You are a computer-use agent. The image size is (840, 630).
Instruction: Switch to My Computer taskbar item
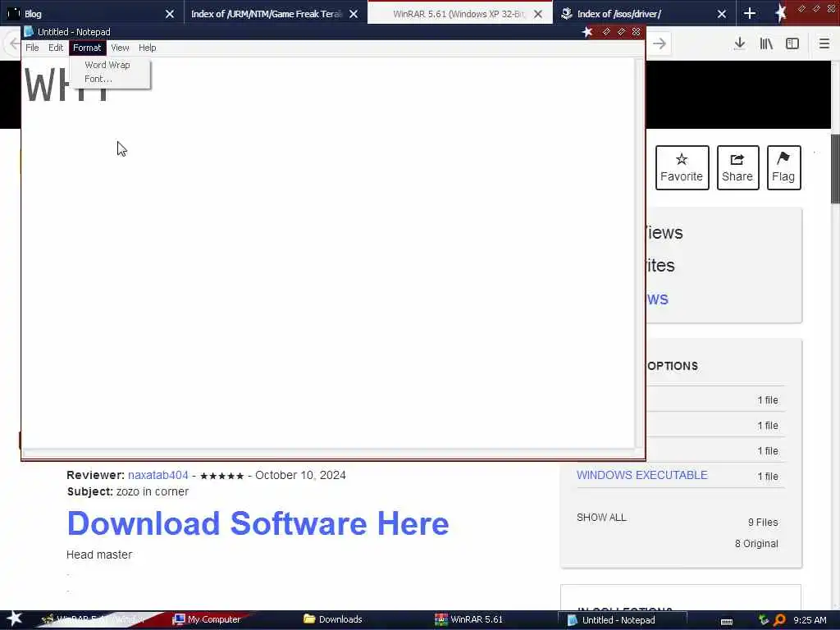(x=208, y=619)
